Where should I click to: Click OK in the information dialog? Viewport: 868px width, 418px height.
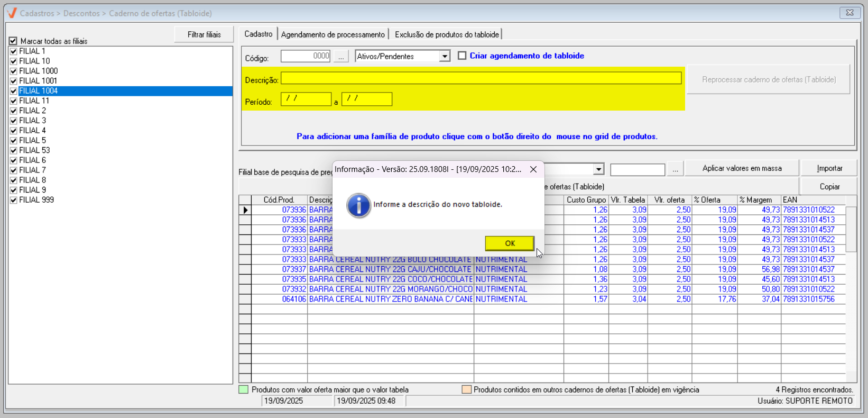[510, 243]
